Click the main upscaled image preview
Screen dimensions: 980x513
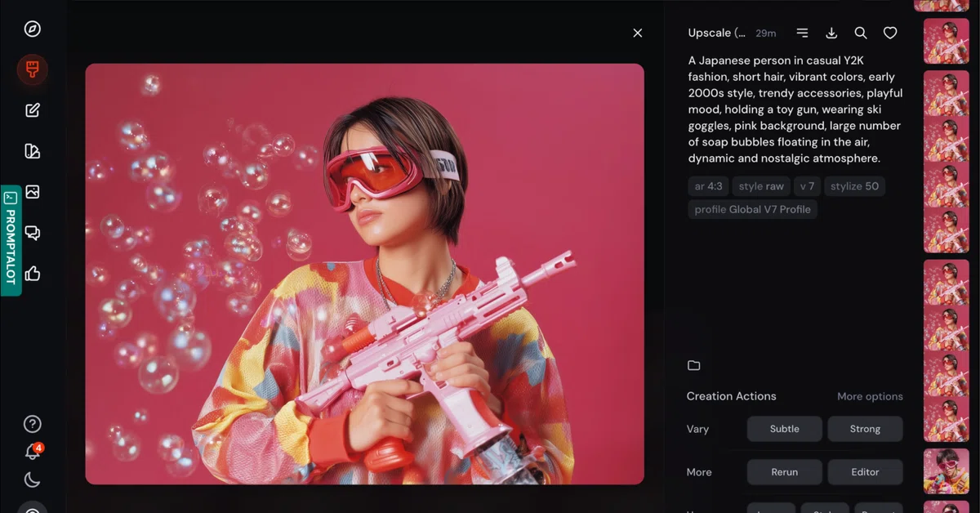(365, 274)
